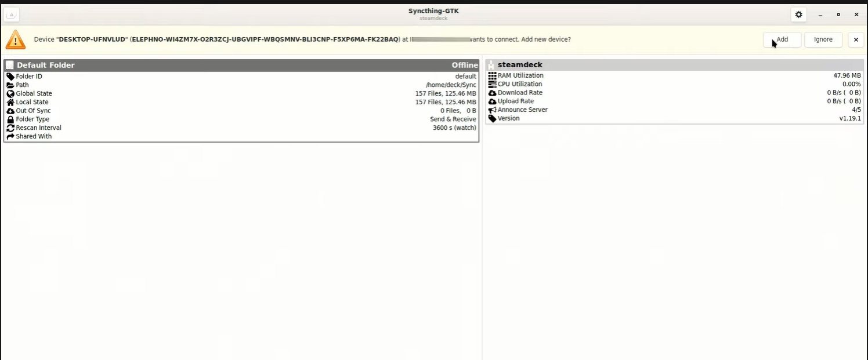Minimize the Syncthing-GTK window
Screen dimensions: 868x360
820,14
